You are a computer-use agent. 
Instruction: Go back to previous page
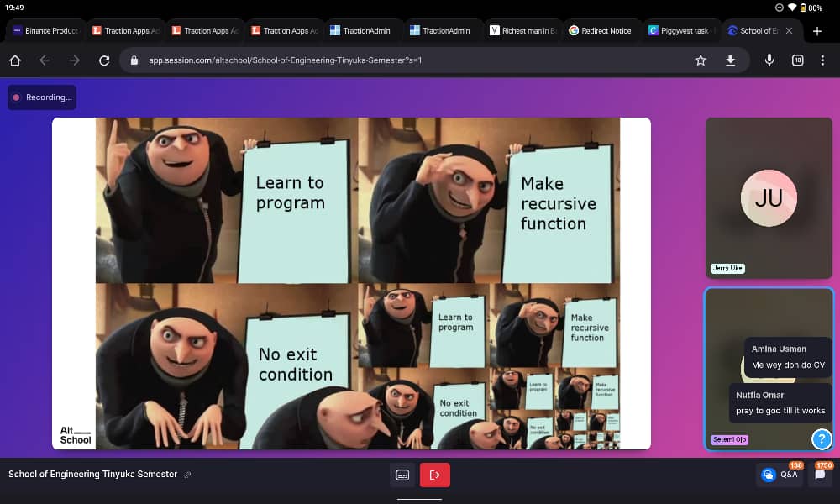tap(45, 60)
